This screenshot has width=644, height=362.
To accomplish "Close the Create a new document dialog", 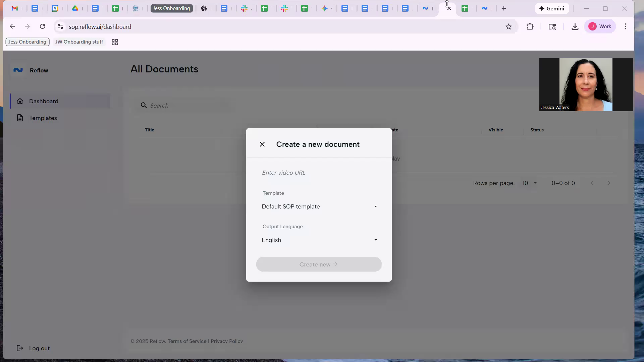I will (x=262, y=144).
